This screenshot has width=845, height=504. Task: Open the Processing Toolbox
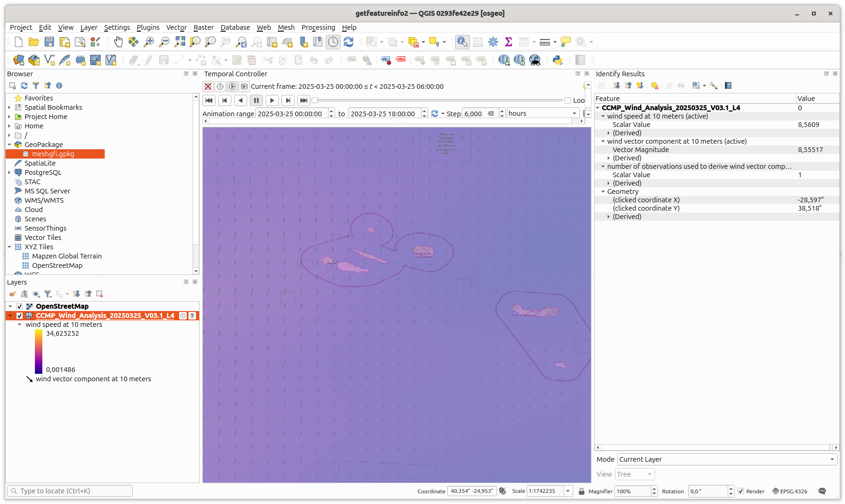(x=493, y=42)
